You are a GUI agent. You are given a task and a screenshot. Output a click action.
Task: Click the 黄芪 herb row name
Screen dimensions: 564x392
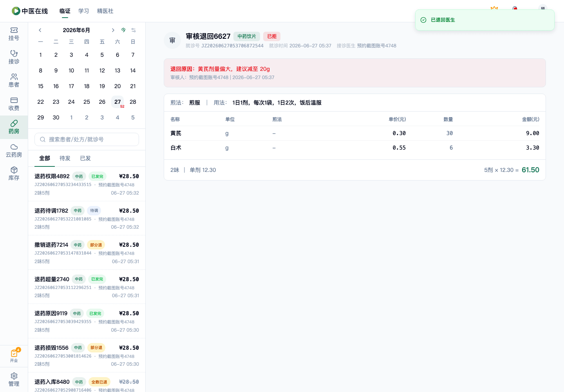(176, 133)
